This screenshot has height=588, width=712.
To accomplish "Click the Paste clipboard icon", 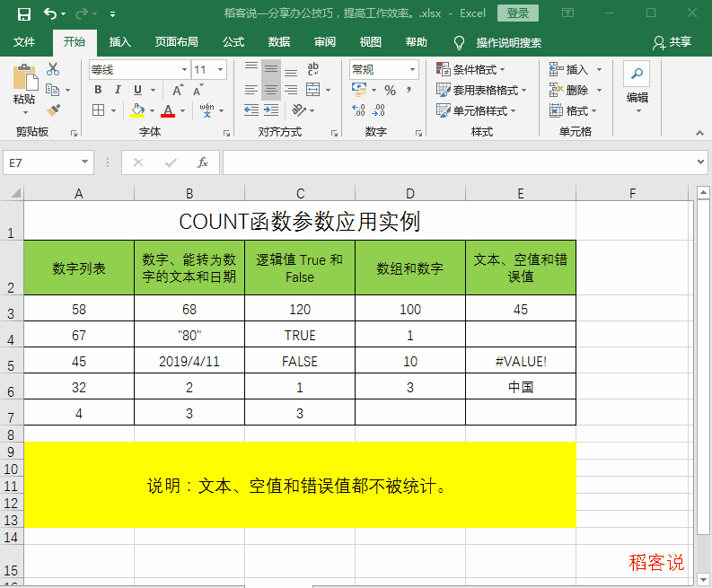I will pos(25,77).
